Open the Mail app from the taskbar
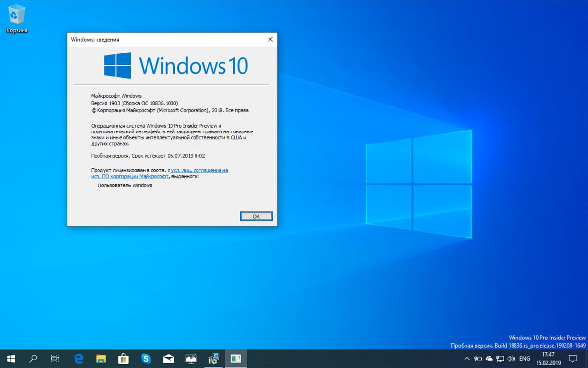The image size is (588, 368). pos(168,358)
